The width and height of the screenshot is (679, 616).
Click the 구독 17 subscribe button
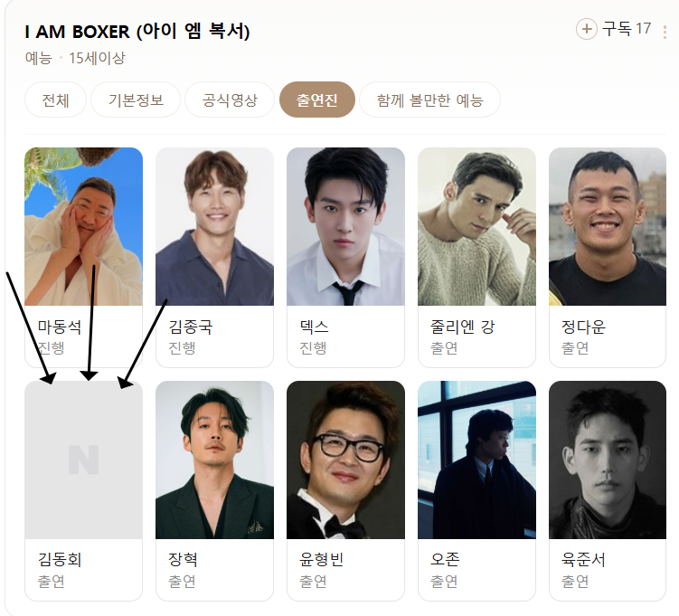614,29
